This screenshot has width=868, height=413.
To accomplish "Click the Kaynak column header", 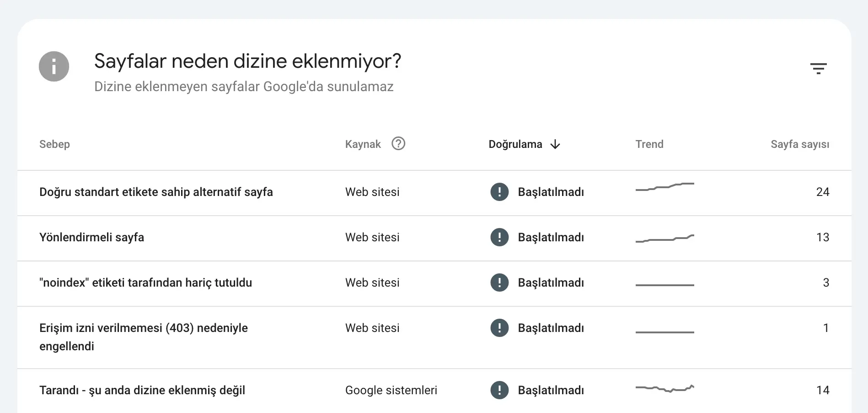I will 363,144.
